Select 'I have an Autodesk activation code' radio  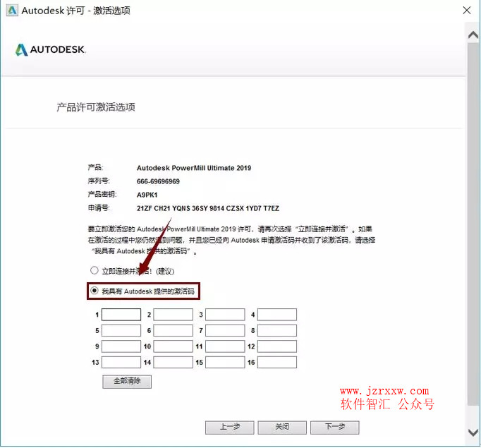coord(95,291)
